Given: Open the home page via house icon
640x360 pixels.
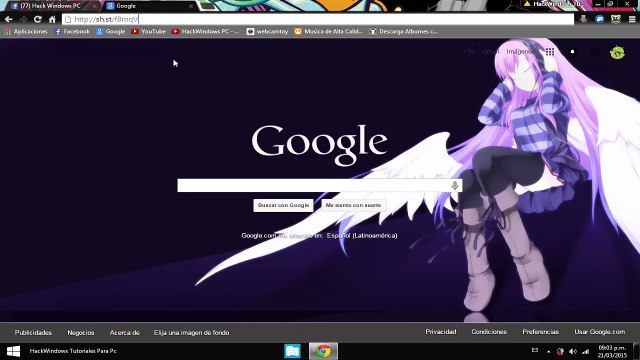Looking at the screenshot, I should [52, 19].
